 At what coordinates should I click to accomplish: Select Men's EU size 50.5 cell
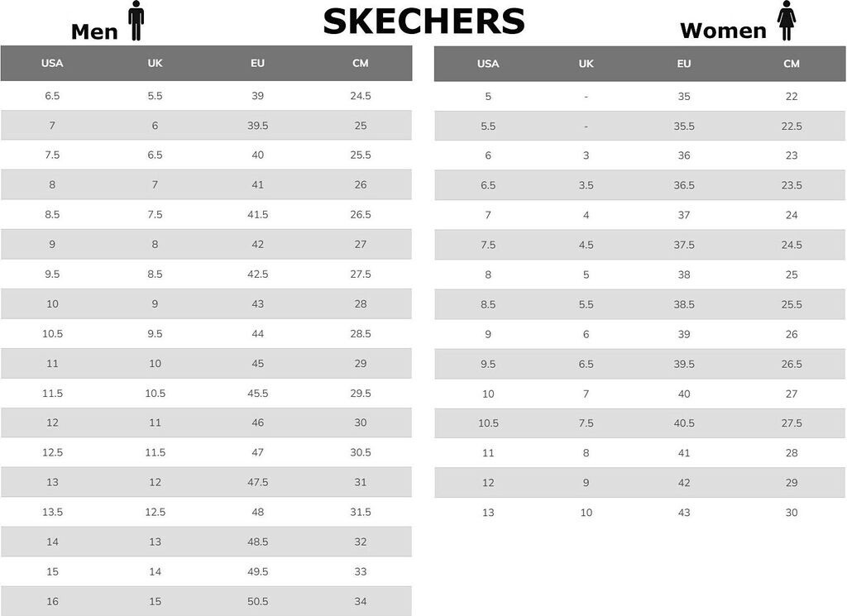point(258,601)
